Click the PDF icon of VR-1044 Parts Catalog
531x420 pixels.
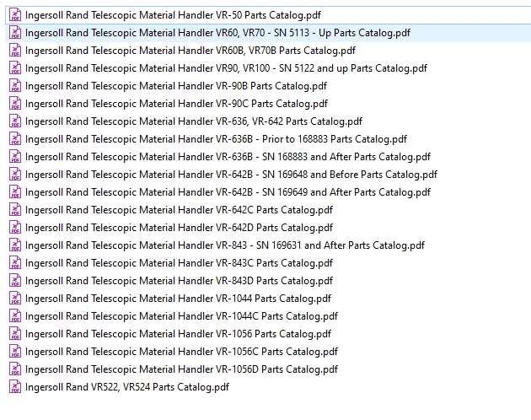(15, 299)
